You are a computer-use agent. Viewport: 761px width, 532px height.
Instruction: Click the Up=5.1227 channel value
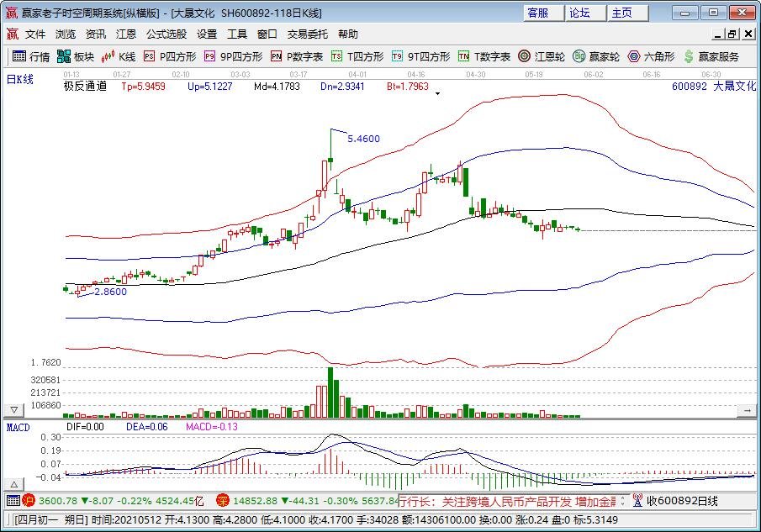click(209, 87)
